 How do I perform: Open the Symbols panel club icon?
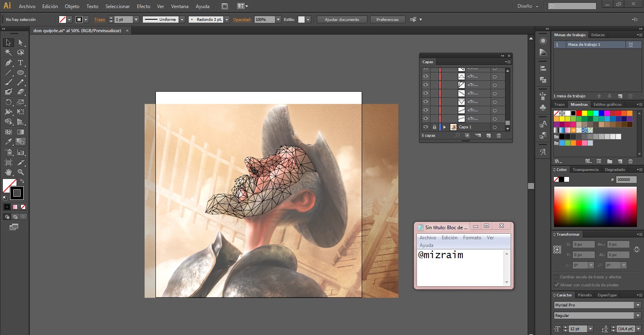tap(543, 107)
